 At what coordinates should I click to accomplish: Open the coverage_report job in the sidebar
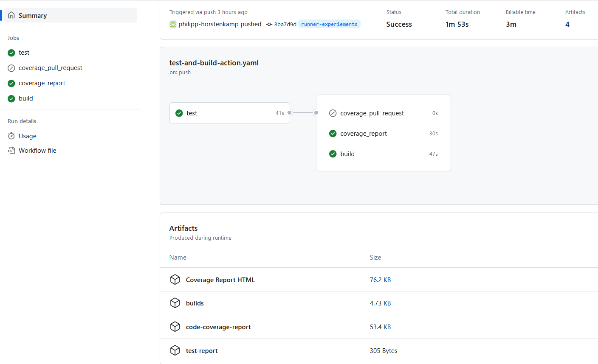click(42, 83)
